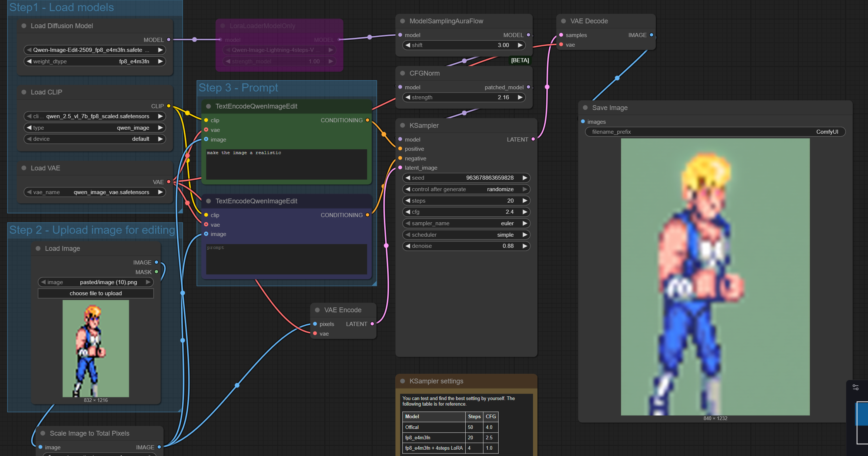Click the ModelSamplingAuraFlow node title

(x=446, y=21)
